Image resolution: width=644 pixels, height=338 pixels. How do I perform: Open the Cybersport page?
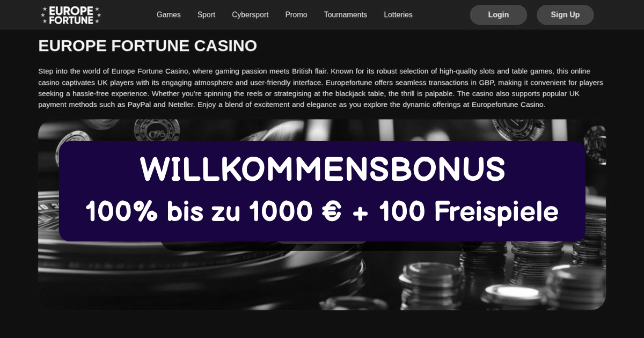tap(250, 15)
